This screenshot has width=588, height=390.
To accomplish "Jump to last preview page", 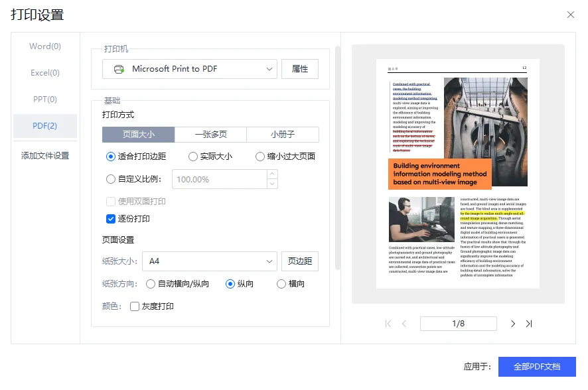I will [x=529, y=324].
